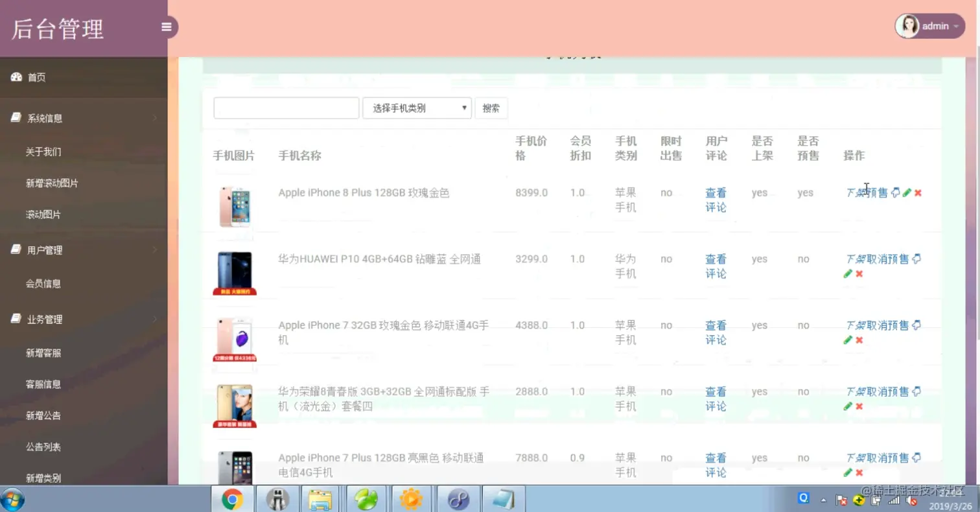980x512 pixels.
Task: View 查看评论 for 华为荣耀8青春版 row
Action: (716, 399)
